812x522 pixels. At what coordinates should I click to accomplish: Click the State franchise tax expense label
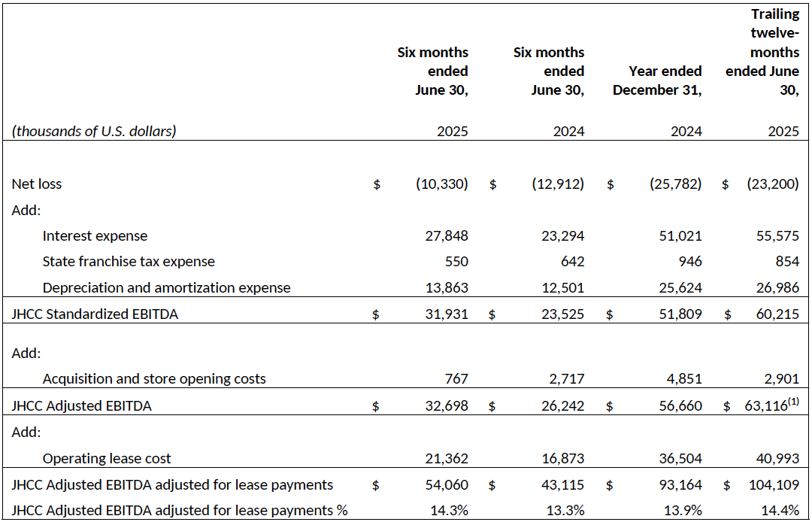129,262
